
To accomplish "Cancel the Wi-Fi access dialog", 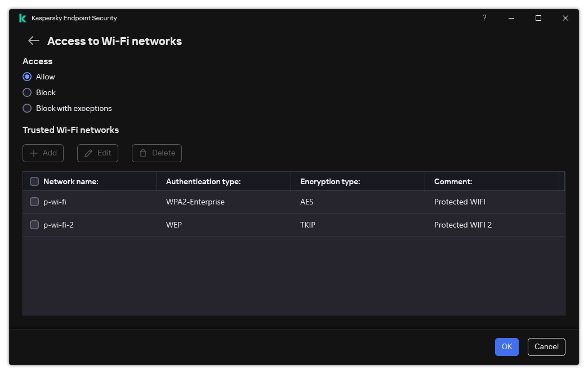I will click(x=546, y=347).
